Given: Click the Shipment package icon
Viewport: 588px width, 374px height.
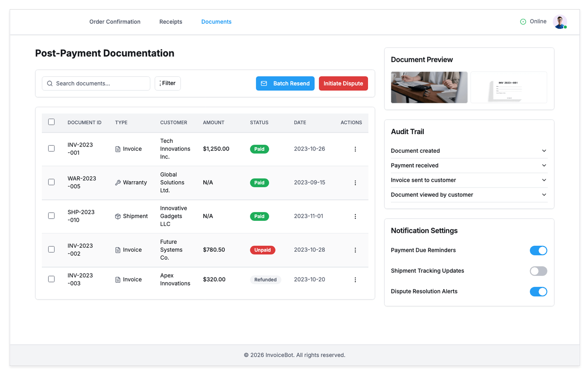Looking at the screenshot, I should pyautogui.click(x=118, y=216).
